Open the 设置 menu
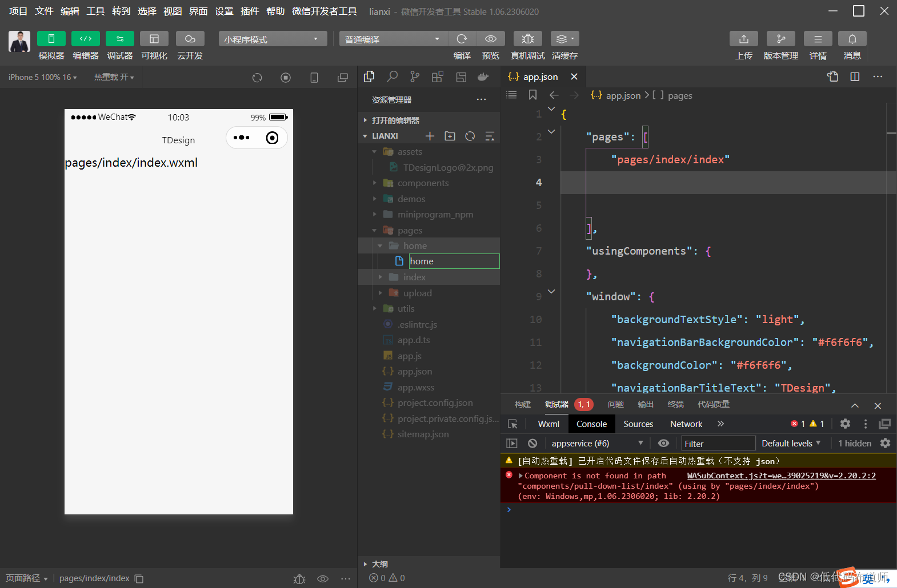897x588 pixels. click(x=224, y=11)
